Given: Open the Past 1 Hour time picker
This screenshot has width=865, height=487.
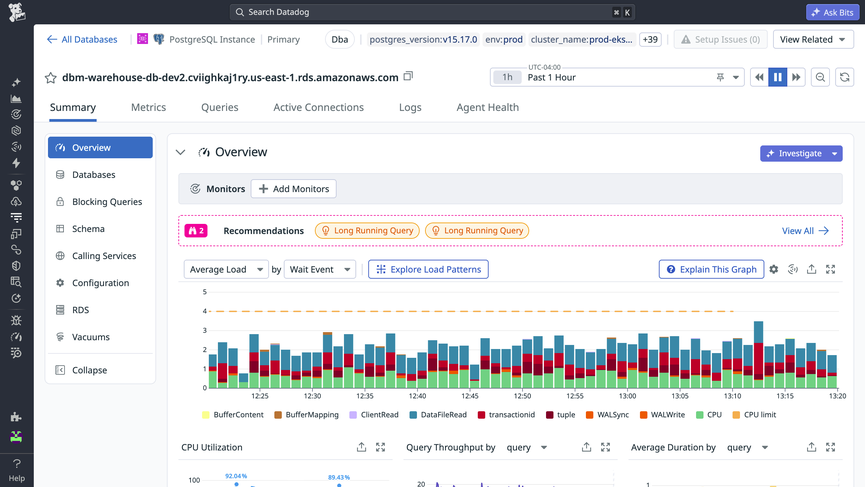Looking at the screenshot, I should (617, 77).
